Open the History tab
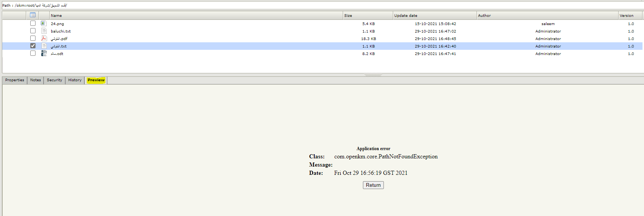This screenshot has height=216, width=644. (75, 80)
